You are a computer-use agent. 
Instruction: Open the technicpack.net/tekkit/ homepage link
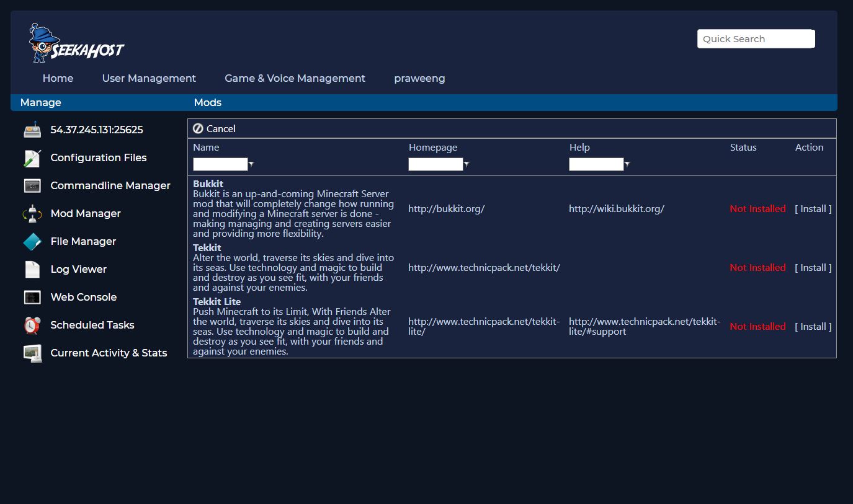click(x=484, y=268)
